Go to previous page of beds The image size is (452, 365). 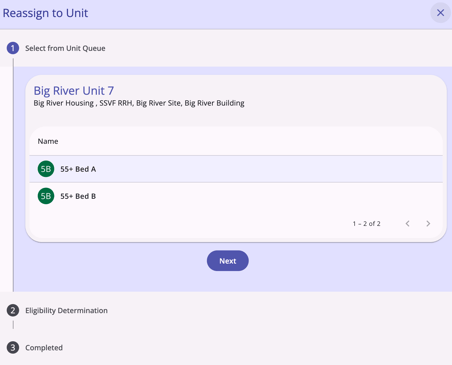(x=407, y=223)
